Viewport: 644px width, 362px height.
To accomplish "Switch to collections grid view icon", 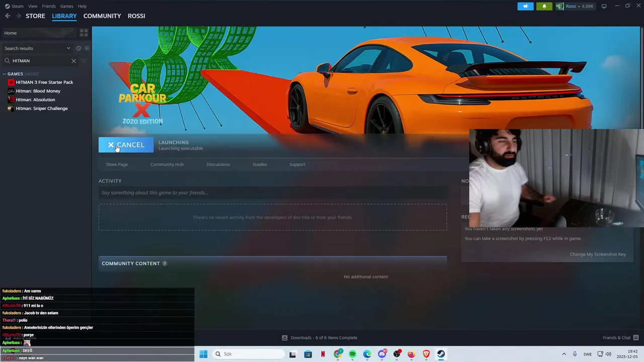I will click(x=84, y=33).
